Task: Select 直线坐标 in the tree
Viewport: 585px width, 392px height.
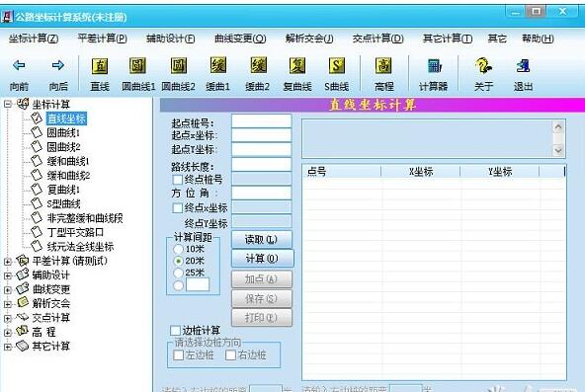Action: [x=67, y=118]
